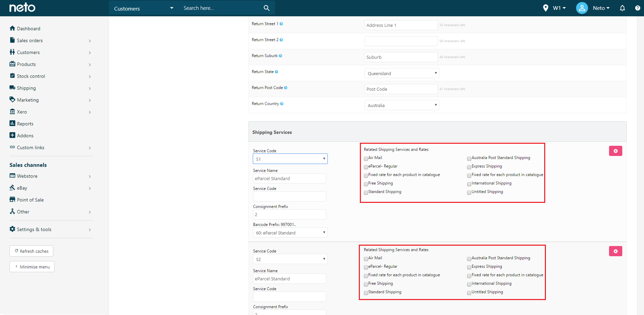Open the Neto account dropdown
Screen dimensions: 644x315
click(601, 8)
